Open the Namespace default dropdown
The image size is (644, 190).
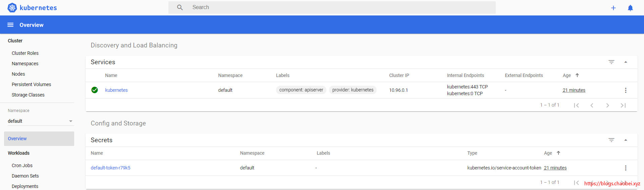point(40,121)
